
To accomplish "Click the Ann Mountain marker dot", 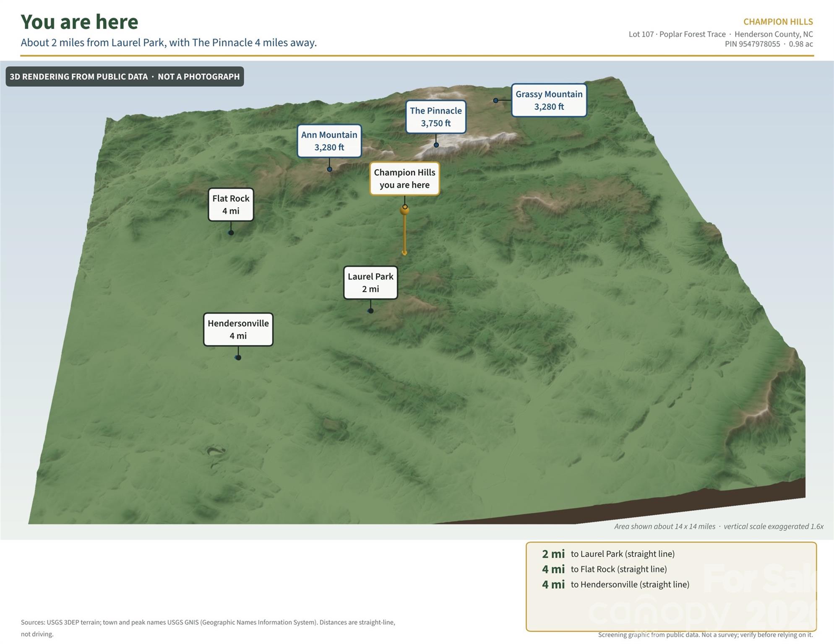I will tap(329, 169).
